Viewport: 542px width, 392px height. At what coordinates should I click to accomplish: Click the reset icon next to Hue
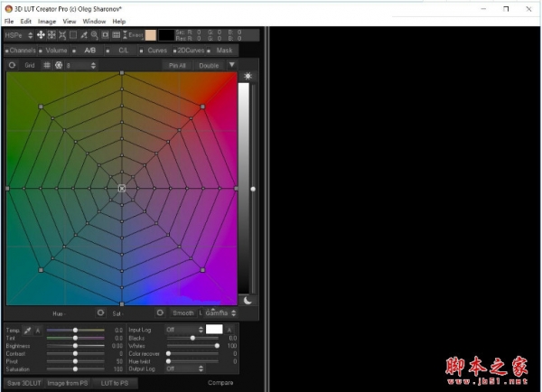coord(100,313)
